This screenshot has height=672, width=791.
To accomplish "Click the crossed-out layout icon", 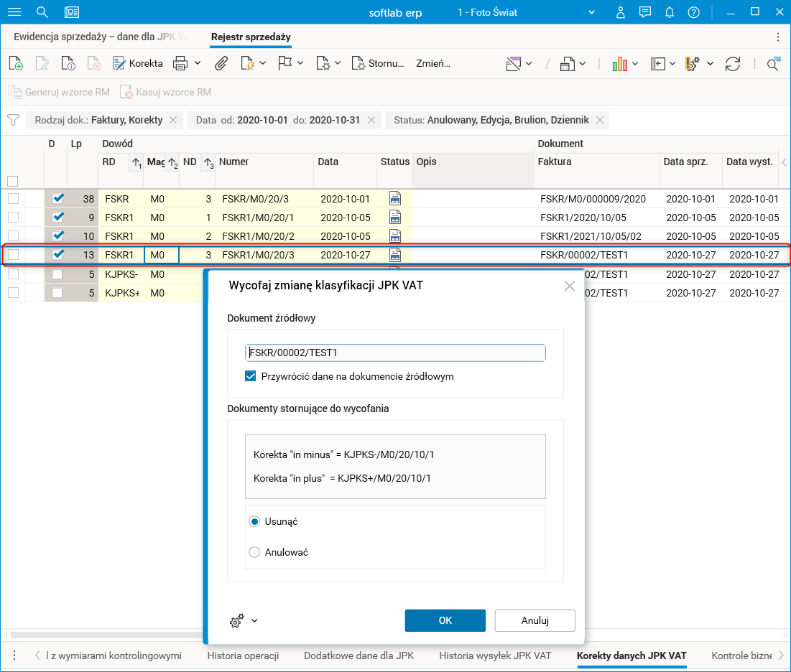I will [514, 64].
